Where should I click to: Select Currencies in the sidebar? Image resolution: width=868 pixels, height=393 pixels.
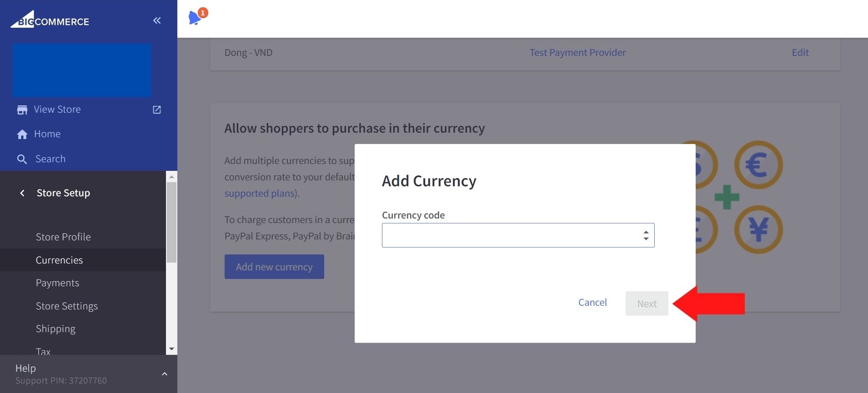(59, 260)
